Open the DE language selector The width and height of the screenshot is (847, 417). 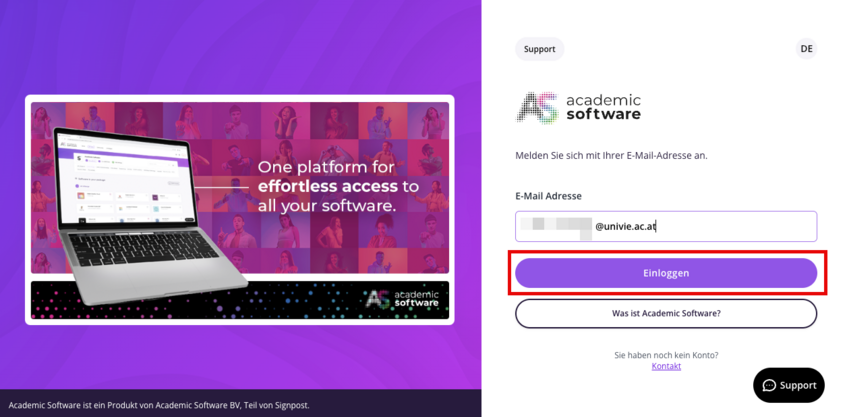coord(806,49)
